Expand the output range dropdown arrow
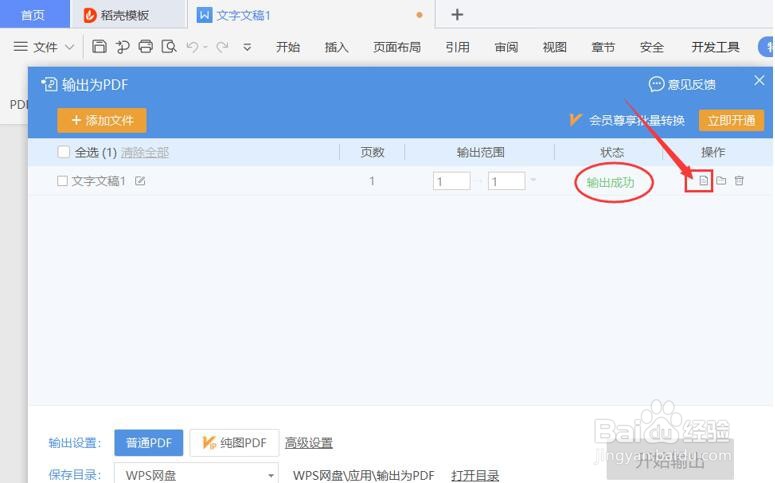Screen dimensions: 775x483 533,179
